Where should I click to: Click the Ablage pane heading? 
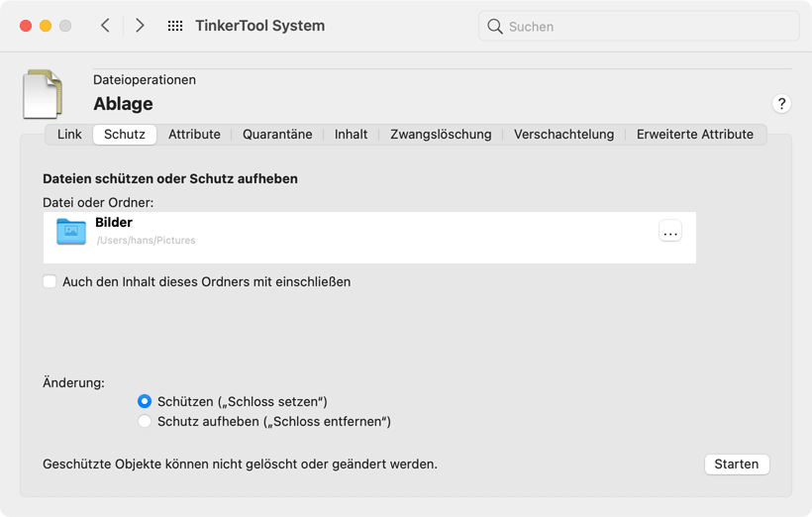123,104
